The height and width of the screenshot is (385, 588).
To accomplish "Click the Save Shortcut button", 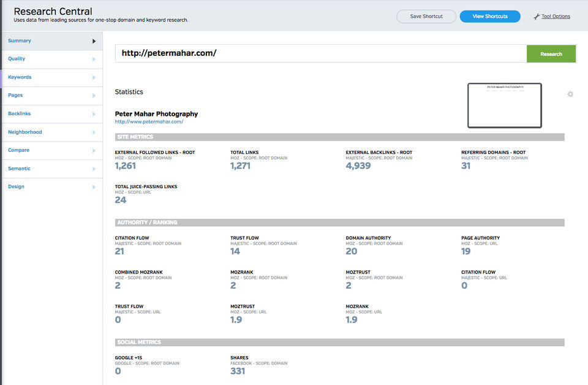I will [426, 17].
